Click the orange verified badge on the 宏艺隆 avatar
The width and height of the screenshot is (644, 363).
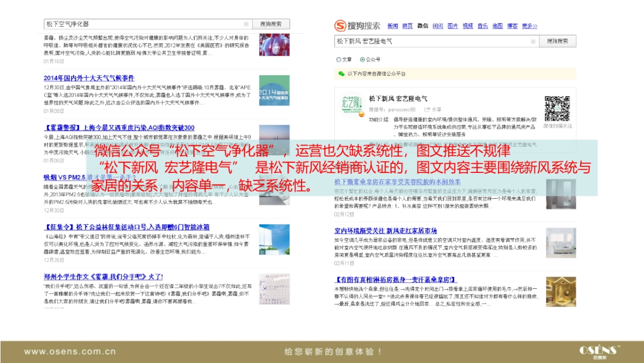point(361,113)
